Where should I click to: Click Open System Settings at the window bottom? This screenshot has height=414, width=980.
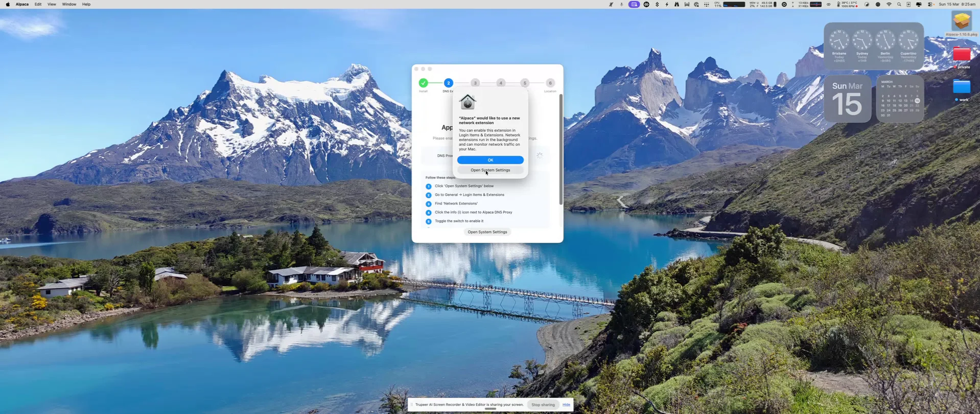click(x=487, y=232)
